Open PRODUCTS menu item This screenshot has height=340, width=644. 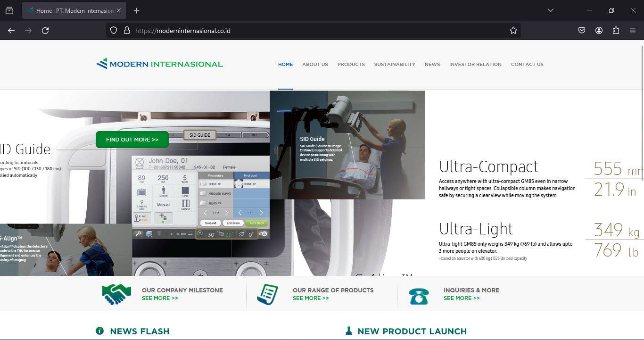[351, 65]
